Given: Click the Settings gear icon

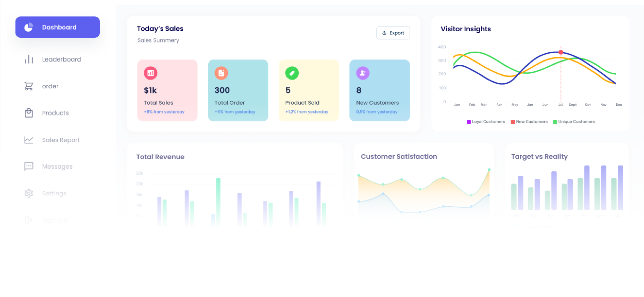Looking at the screenshot, I should (x=29, y=193).
